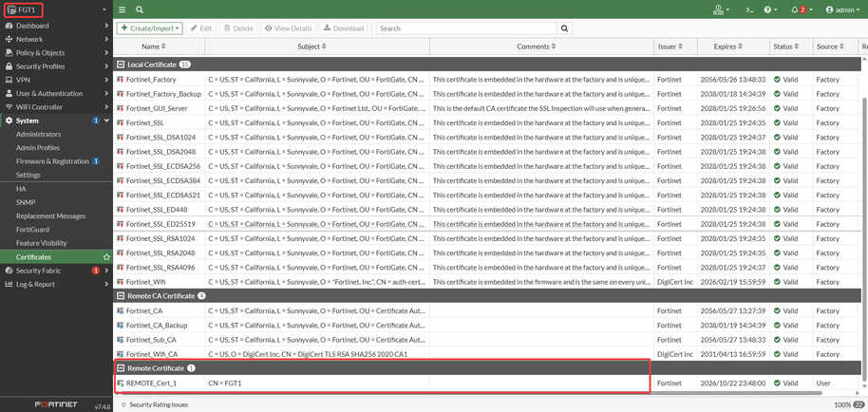Click the Edit button

point(201,28)
